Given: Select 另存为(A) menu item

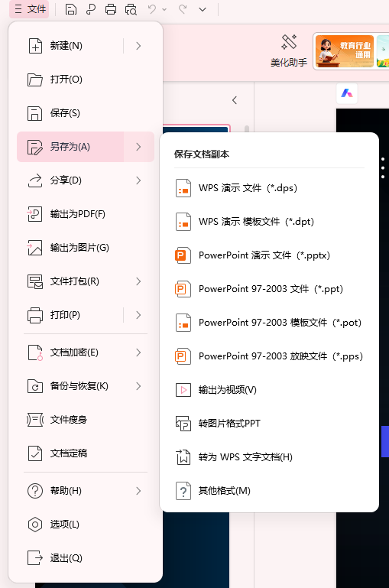Looking at the screenshot, I should coord(70,147).
